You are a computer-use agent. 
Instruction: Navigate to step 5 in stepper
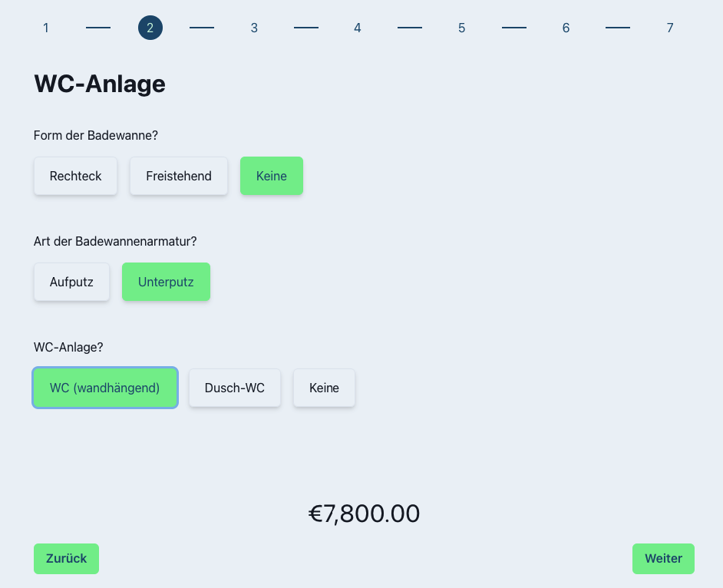[462, 28]
